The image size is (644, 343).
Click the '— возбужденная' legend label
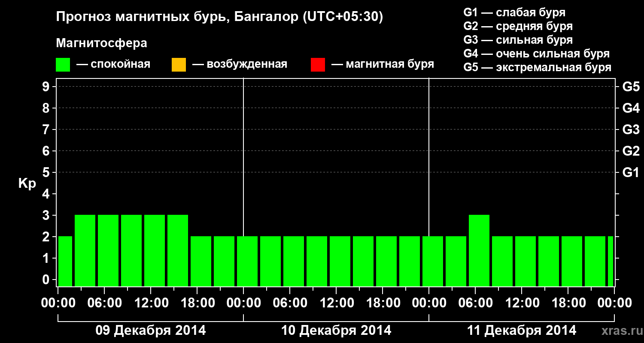pyautogui.click(x=240, y=64)
